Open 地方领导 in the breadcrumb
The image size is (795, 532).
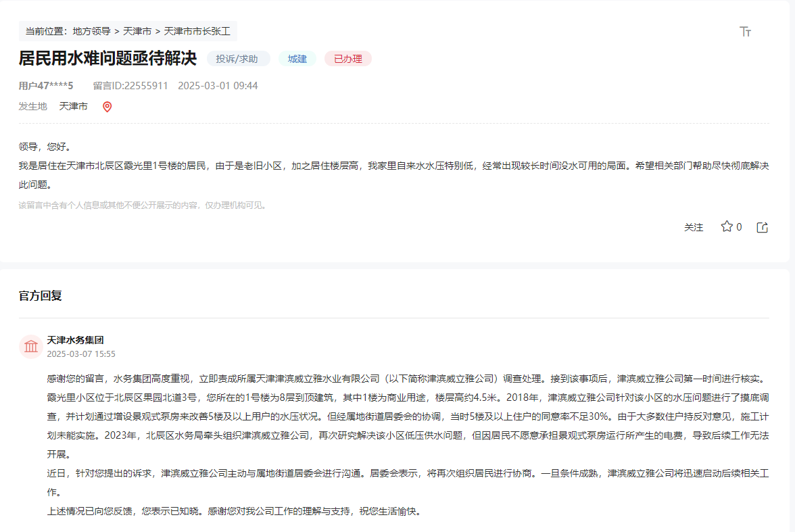pyautogui.click(x=91, y=31)
